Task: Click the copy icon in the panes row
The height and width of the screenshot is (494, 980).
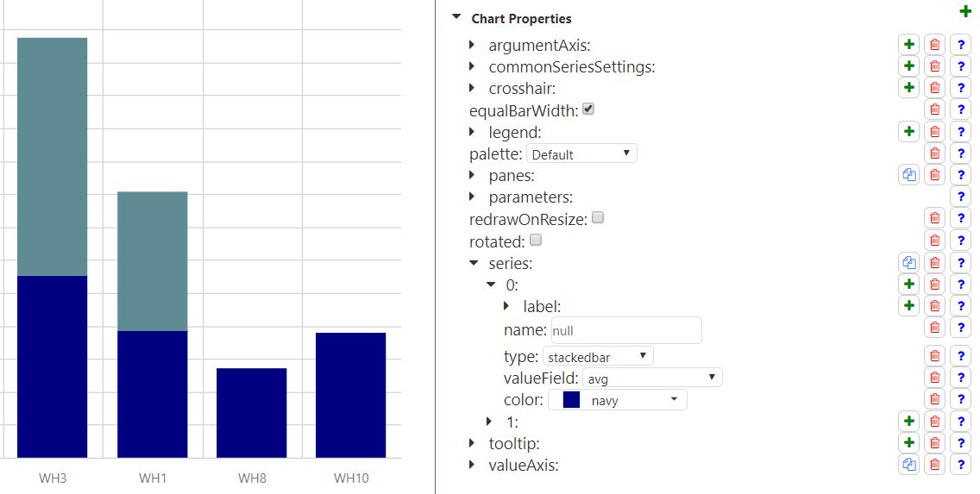Action: 908,175
